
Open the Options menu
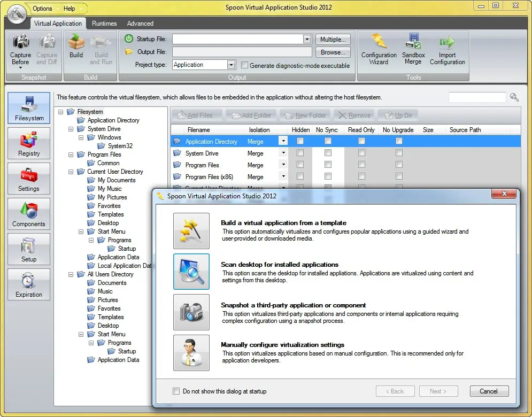(x=42, y=9)
